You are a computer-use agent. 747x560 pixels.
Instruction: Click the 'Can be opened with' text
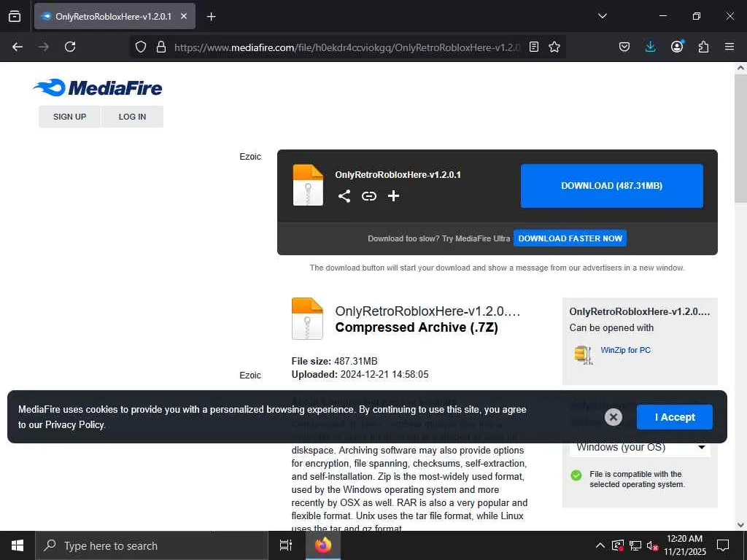[611, 327]
